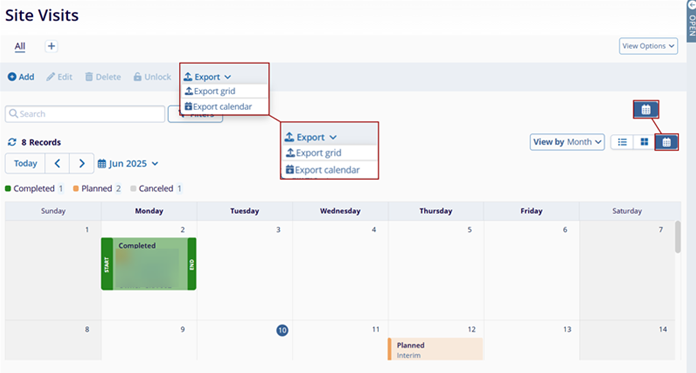Go to next month arrow
The width and height of the screenshot is (696, 373).
82,163
